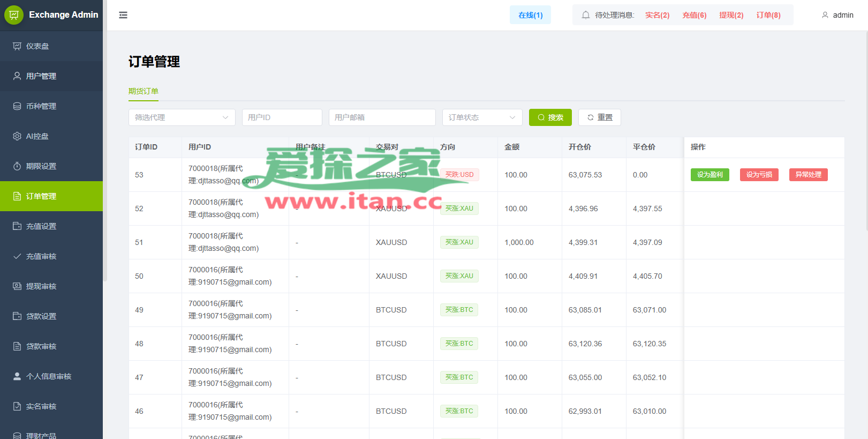
Task: Click the 重置 reset button
Action: [600, 117]
